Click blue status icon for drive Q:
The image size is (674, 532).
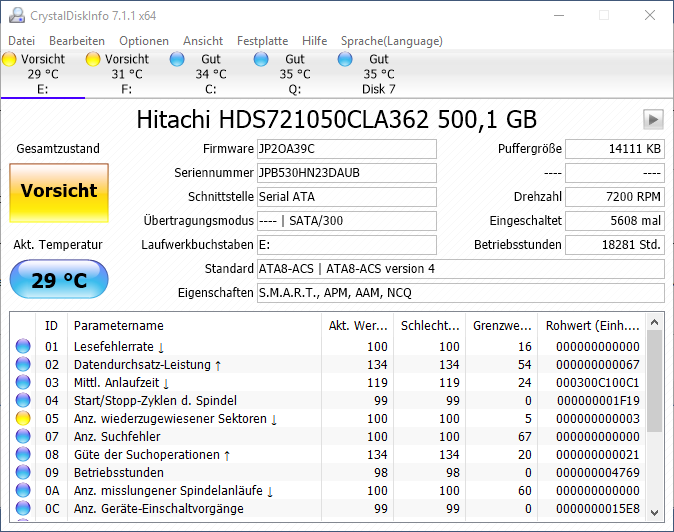click(x=261, y=59)
